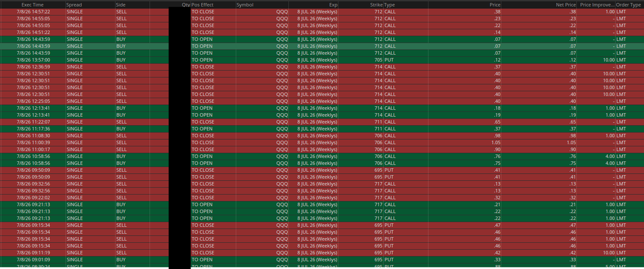The height and width of the screenshot is (269, 644).
Task: Sort by the Exec Time column header
Action: coord(32,4)
